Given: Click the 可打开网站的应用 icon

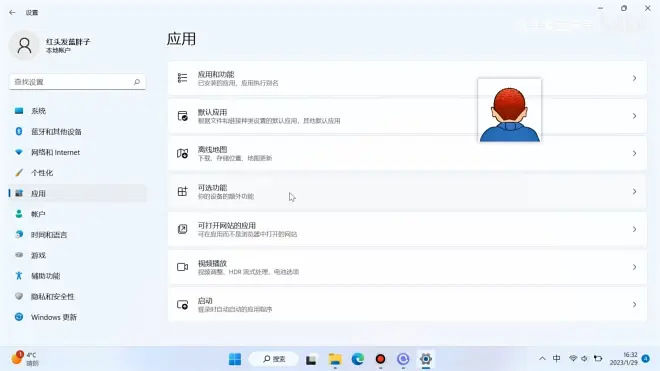Looking at the screenshot, I should (182, 229).
